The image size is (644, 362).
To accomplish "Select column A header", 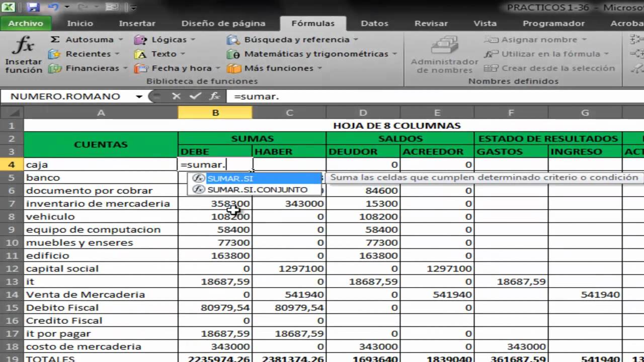I will (x=101, y=113).
